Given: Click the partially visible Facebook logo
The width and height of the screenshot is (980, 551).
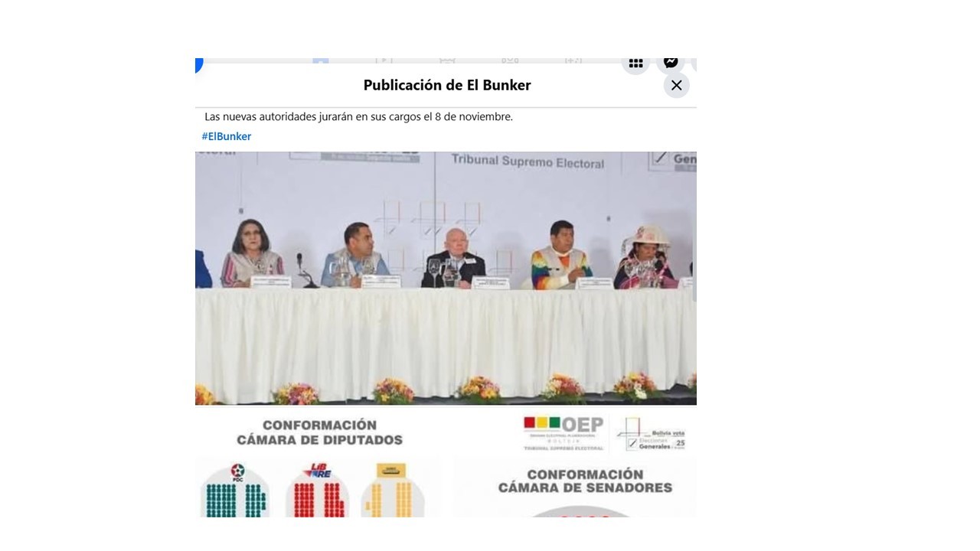Looking at the screenshot, I should 198,64.
